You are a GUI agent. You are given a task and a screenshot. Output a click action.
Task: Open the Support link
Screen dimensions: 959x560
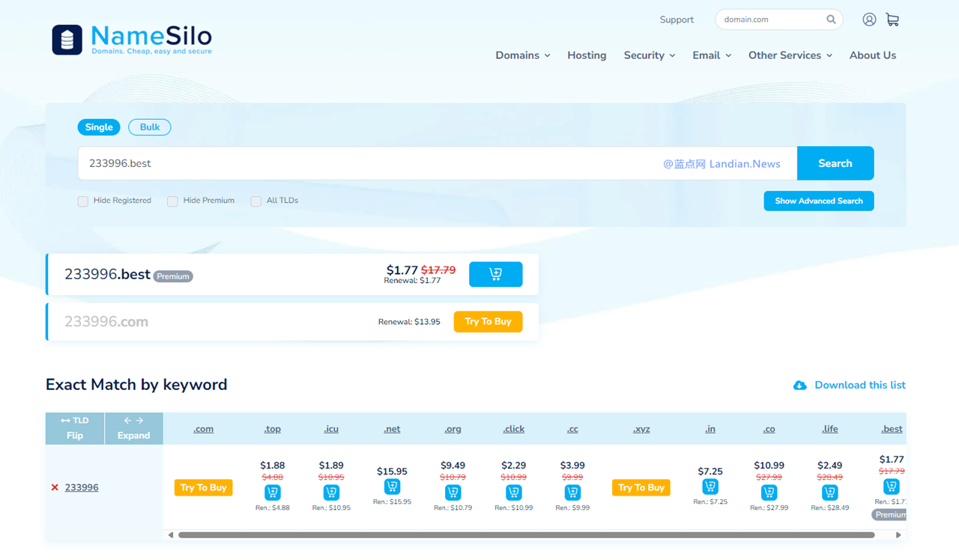click(677, 19)
